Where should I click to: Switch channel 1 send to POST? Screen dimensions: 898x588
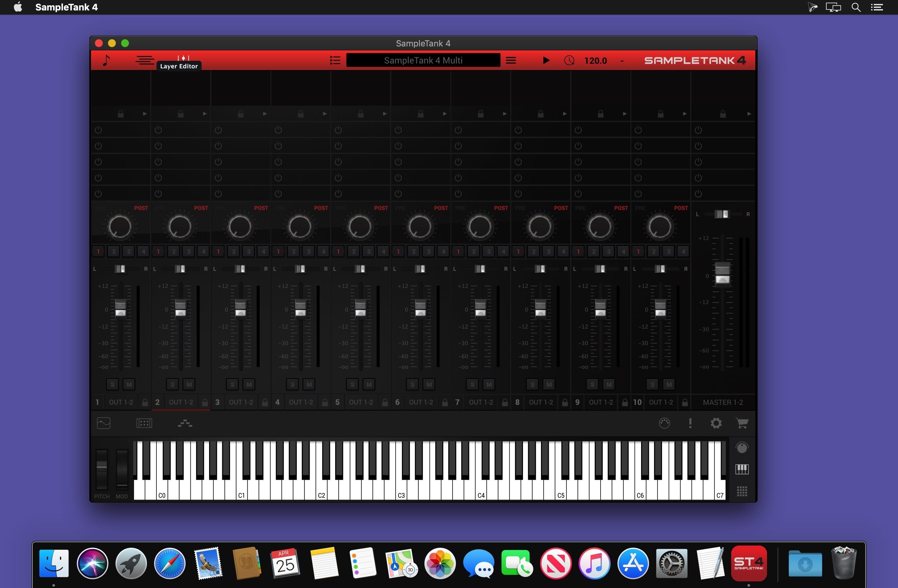(x=141, y=208)
